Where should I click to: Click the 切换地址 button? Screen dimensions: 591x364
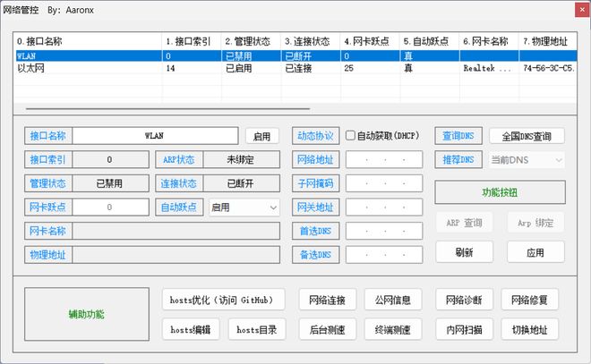click(x=529, y=329)
